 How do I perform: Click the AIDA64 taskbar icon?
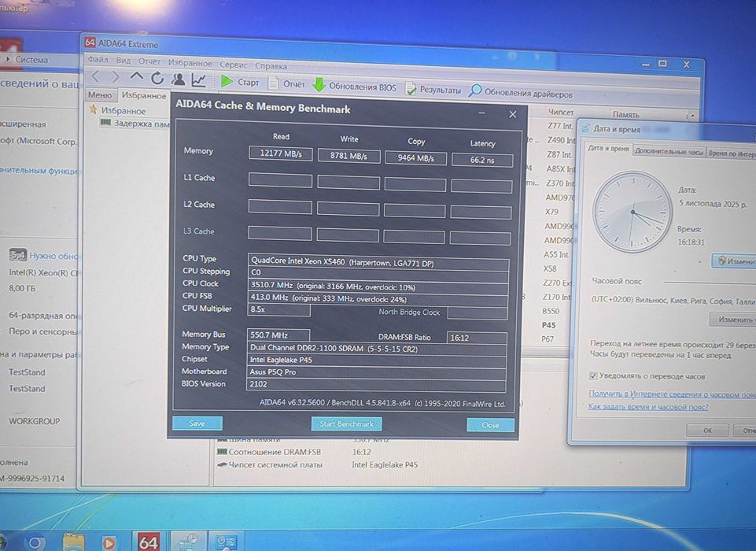point(148,542)
